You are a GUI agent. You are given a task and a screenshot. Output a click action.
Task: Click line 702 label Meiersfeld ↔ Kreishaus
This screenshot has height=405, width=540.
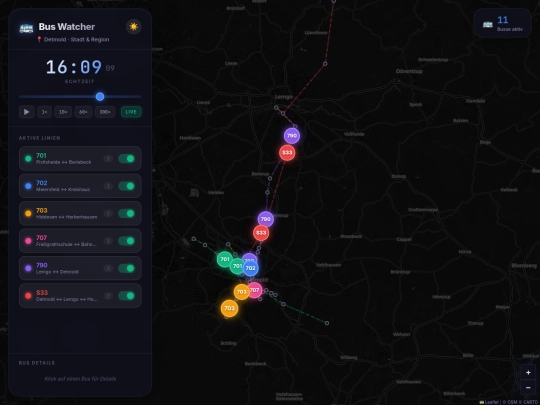tap(63, 190)
